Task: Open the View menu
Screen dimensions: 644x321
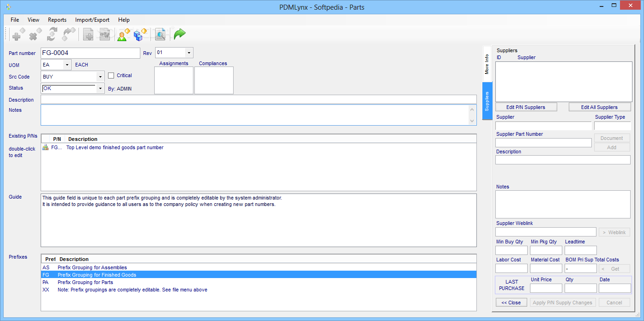Action: coord(33,20)
